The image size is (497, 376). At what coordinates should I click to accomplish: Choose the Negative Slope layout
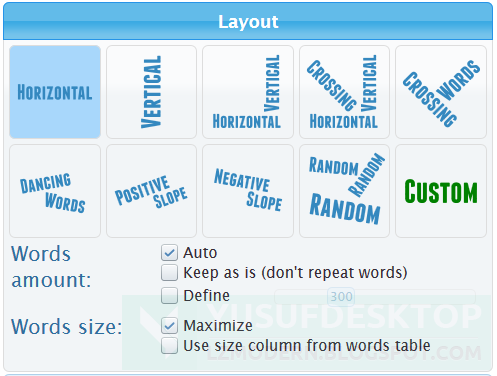[x=248, y=191]
